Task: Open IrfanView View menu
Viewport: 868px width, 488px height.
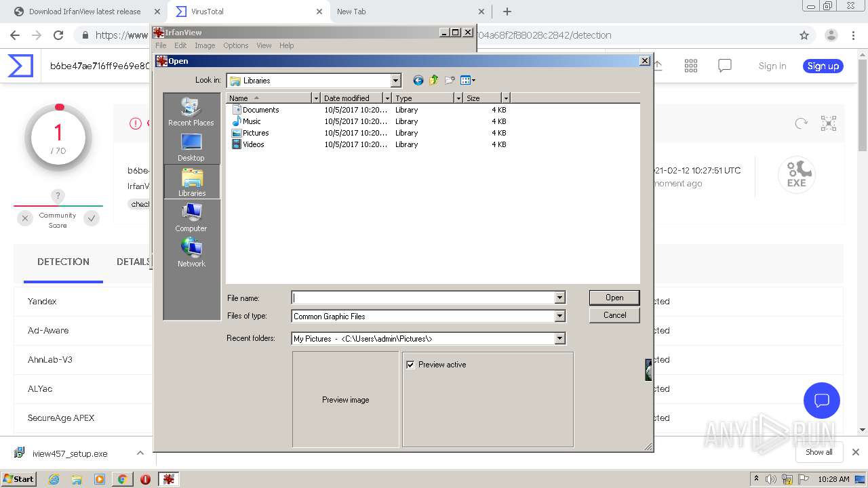Action: pos(264,45)
